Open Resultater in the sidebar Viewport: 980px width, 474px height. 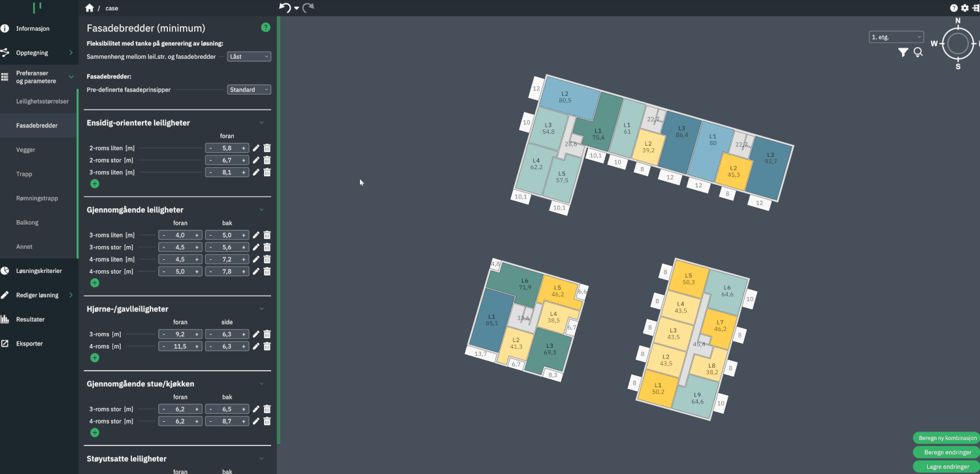31,319
